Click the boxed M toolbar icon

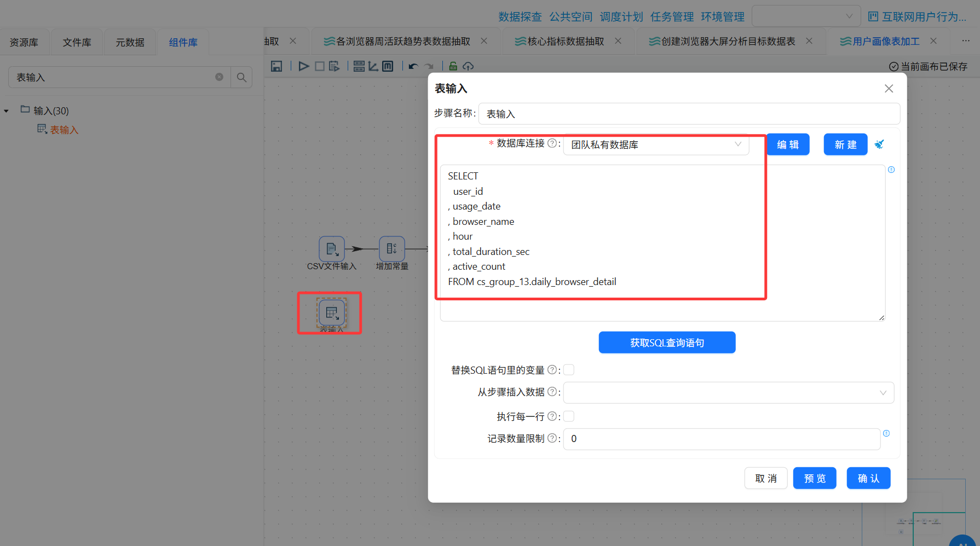388,66
